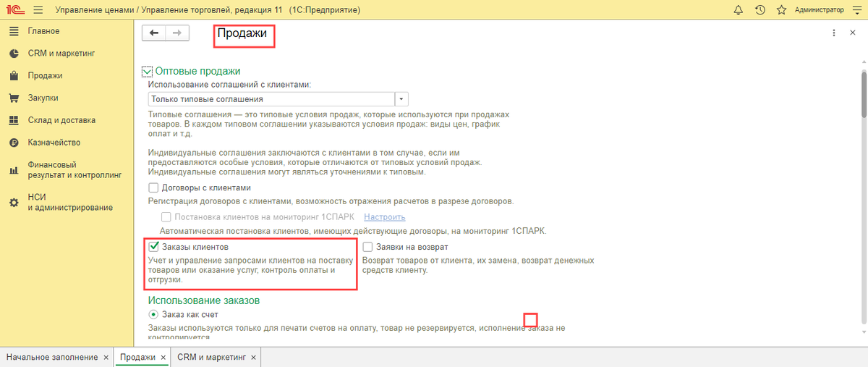The width and height of the screenshot is (868, 367).
Task: Click the Использование соглашений с клиентами label
Action: 229,85
